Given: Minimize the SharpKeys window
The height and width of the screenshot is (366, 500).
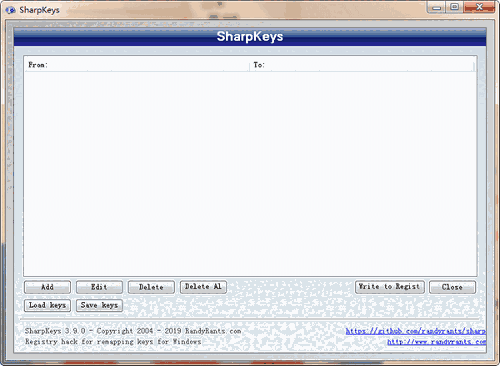Looking at the screenshot, I should click(437, 7).
